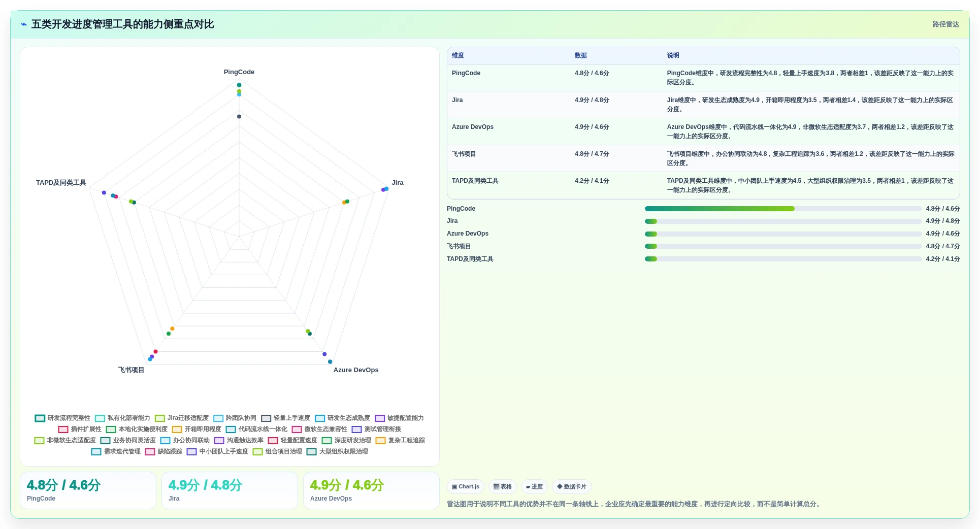
Task: Select the PingCode row name in the table
Action: coord(466,73)
